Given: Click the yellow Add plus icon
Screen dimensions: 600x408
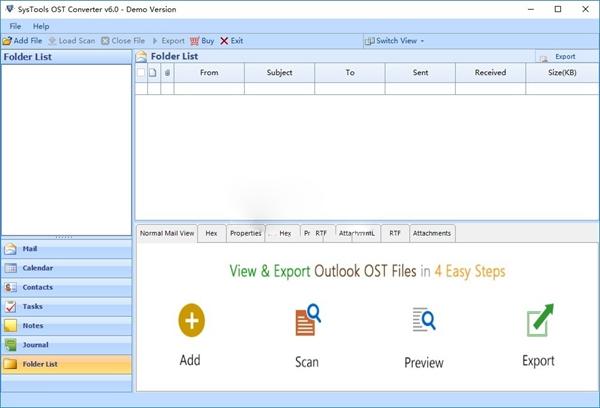Looking at the screenshot, I should point(191,320).
